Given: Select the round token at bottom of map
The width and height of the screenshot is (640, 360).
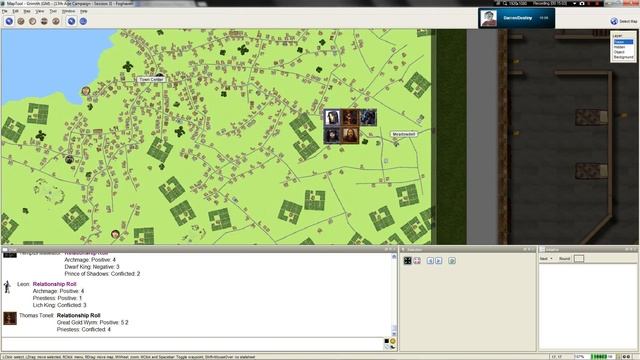Looking at the screenshot, I should click(x=116, y=234).
